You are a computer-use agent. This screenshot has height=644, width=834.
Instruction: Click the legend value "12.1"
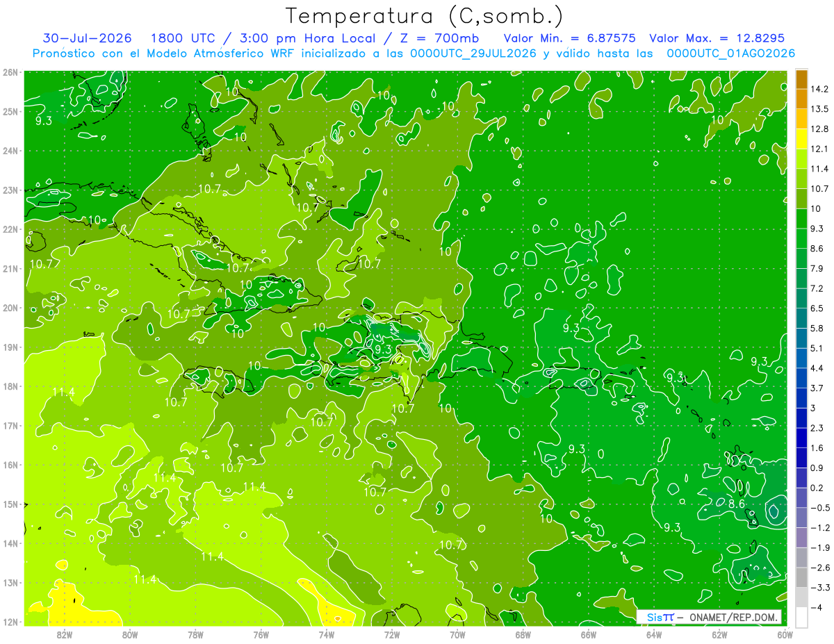pyautogui.click(x=819, y=149)
